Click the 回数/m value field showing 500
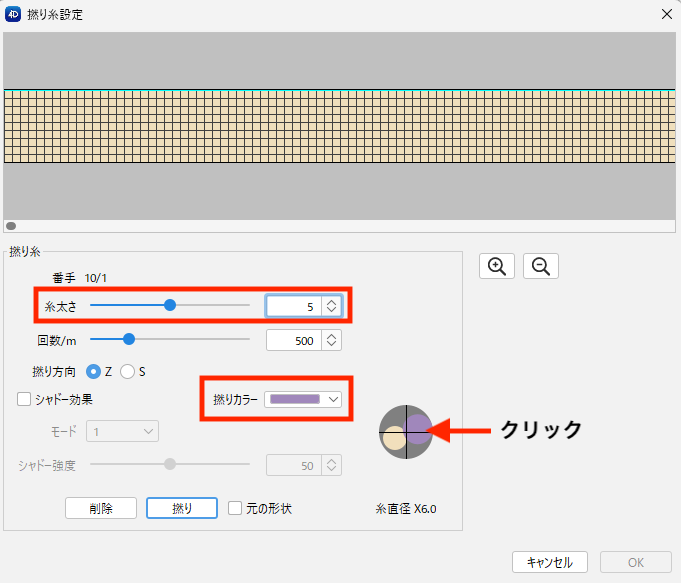The height and width of the screenshot is (583, 681). [294, 340]
